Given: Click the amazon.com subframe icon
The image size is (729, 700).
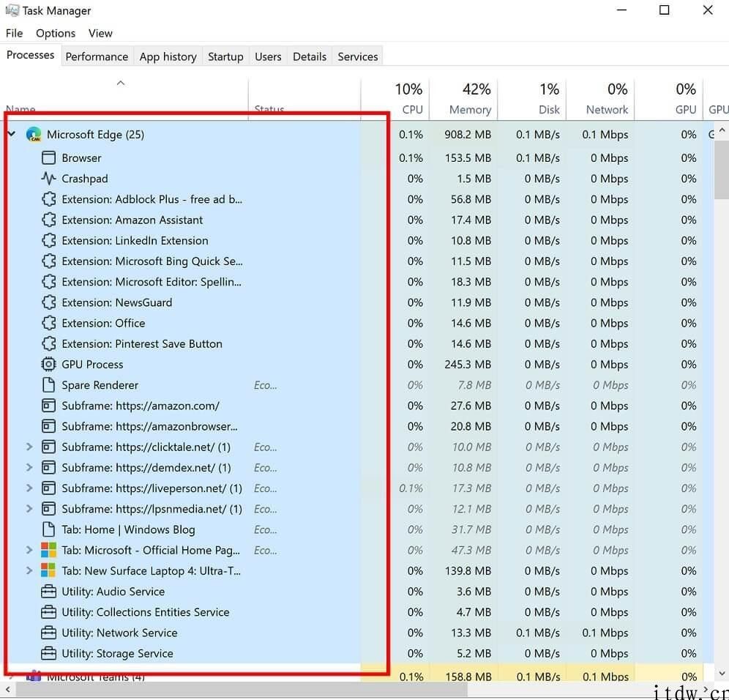Looking at the screenshot, I should click(x=48, y=406).
